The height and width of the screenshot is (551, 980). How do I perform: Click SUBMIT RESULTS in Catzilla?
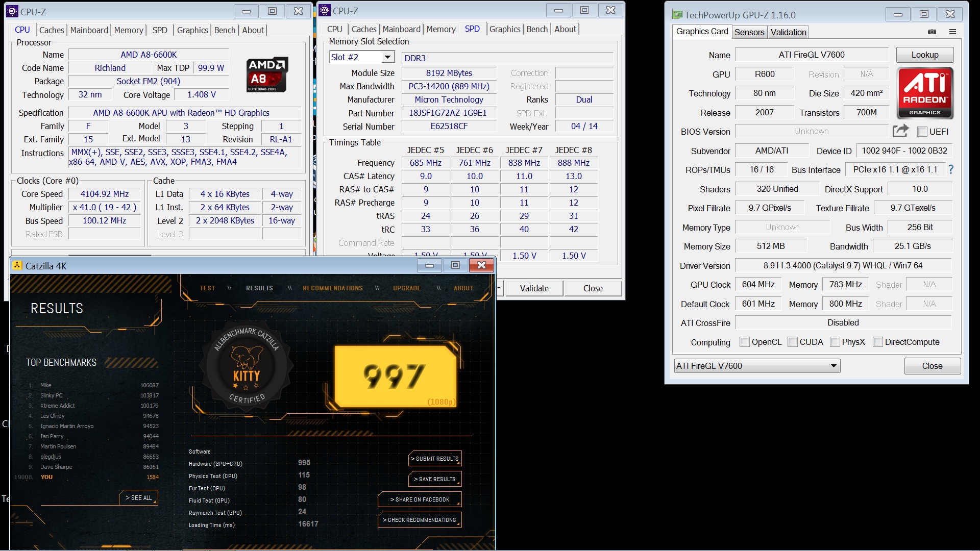click(x=435, y=459)
